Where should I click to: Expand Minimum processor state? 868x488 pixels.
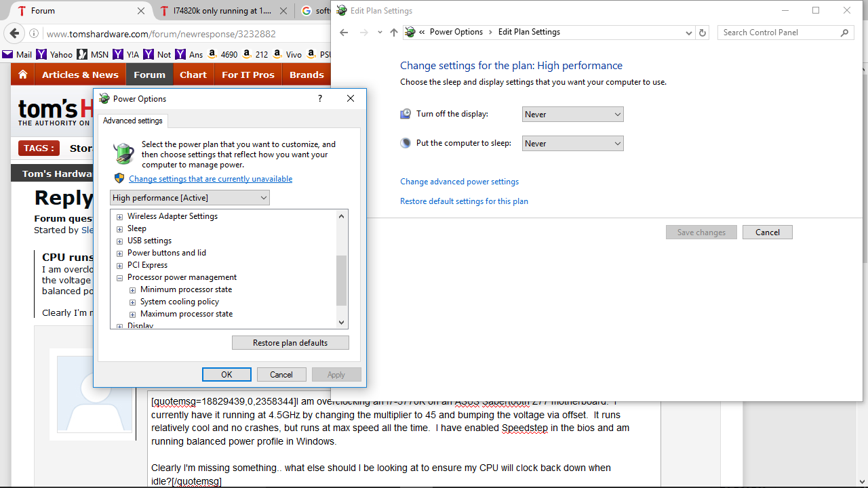click(133, 290)
